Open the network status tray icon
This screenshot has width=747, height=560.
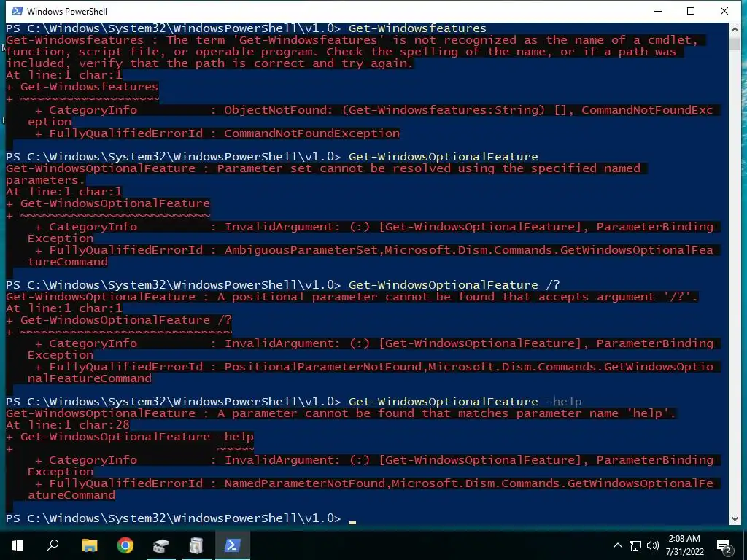click(635, 545)
